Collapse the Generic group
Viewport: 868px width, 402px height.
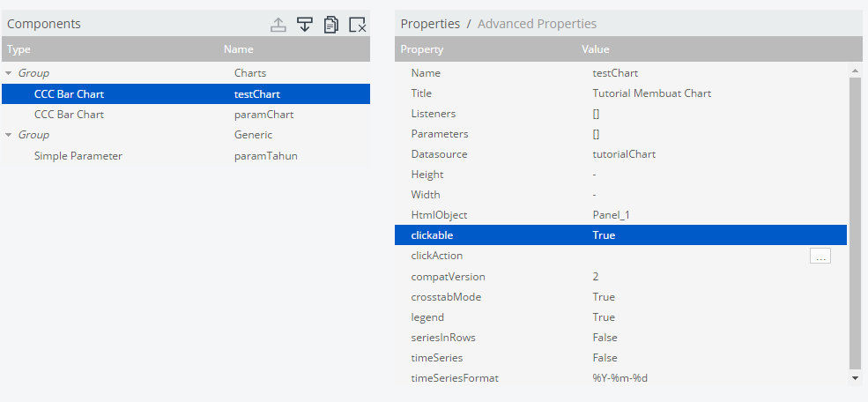click(8, 135)
